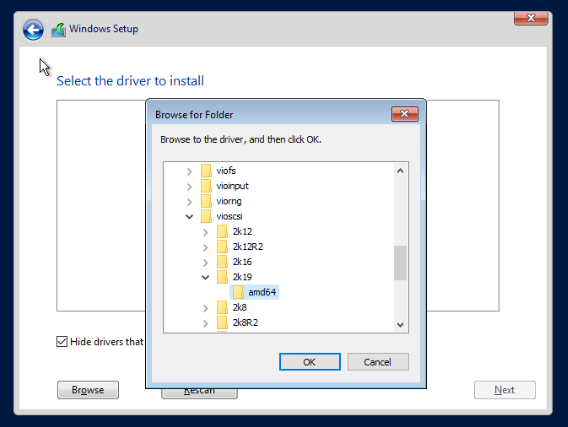Click the folder list scrollbar thumb
Viewport: 568px width, 427px height.
tap(400, 263)
